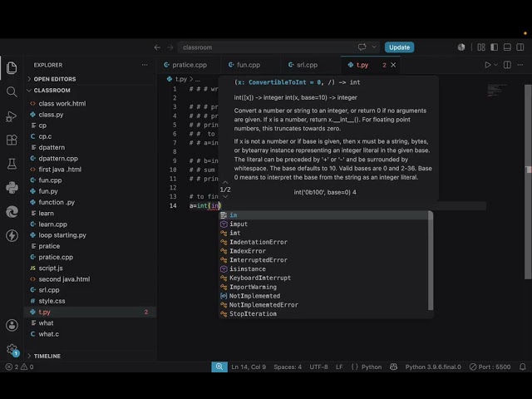The width and height of the screenshot is (532, 399).
Task: Toggle the bottom Panel
Action: pos(507,47)
